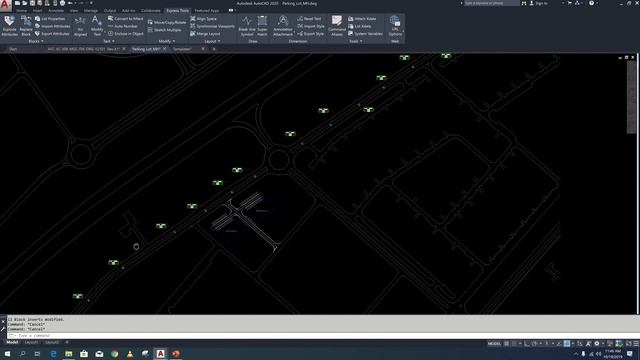
Task: Click Sign In in the title bar
Action: tap(538, 3)
